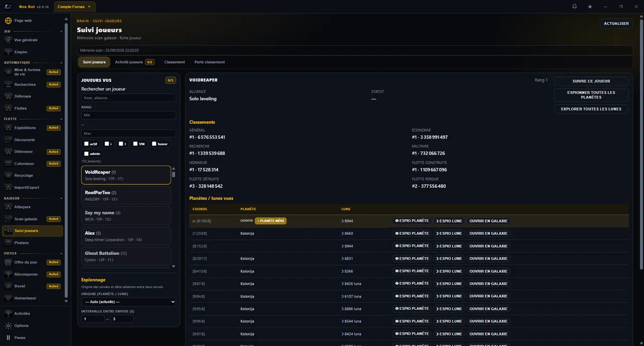Focus the Rang Max field
644x346 pixels.
[x=128, y=133]
